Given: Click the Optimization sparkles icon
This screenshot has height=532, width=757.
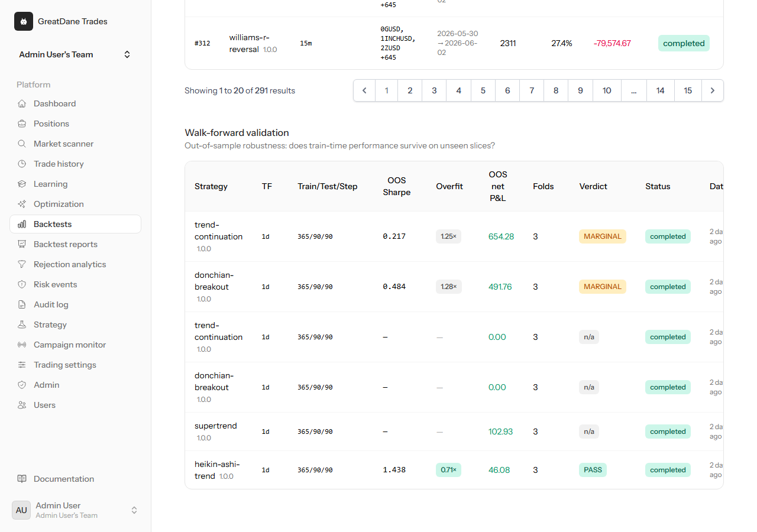Looking at the screenshot, I should coord(22,204).
